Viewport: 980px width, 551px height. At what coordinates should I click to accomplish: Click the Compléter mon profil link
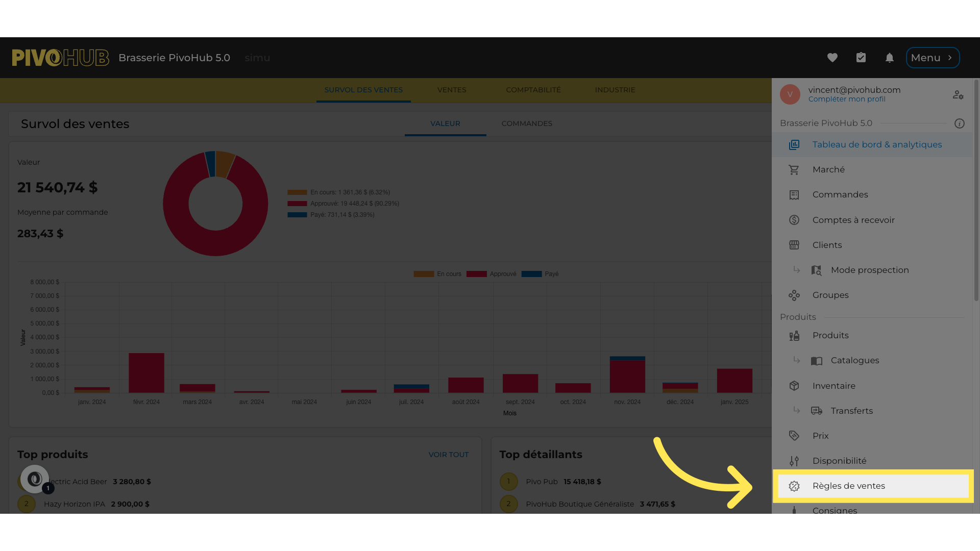847,99
